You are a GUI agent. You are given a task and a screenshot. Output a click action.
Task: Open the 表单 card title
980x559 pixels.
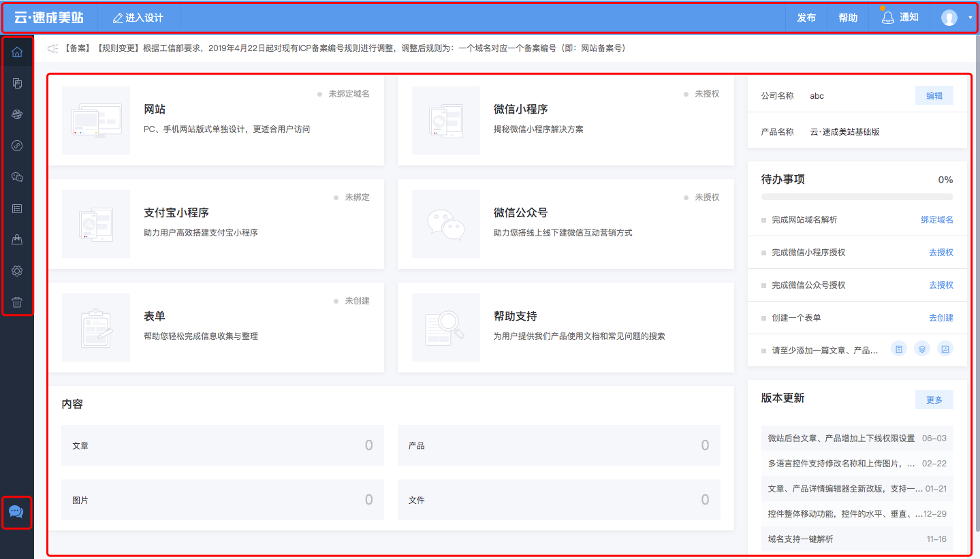pyautogui.click(x=155, y=317)
